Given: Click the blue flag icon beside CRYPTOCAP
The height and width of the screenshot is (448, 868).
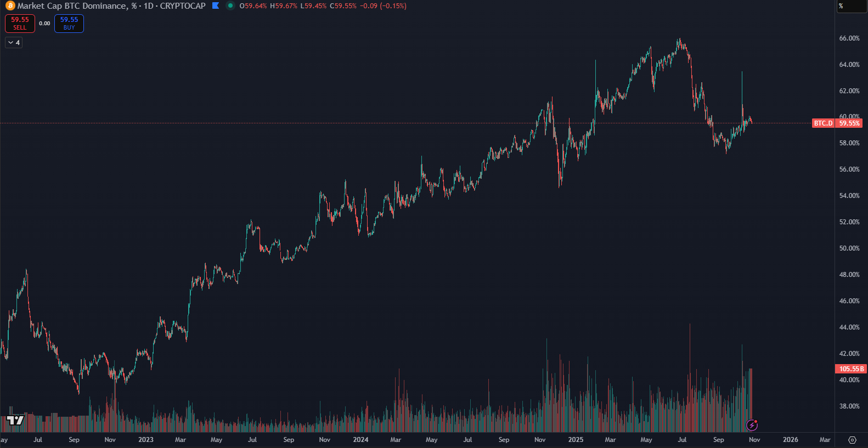Looking at the screenshot, I should click(216, 6).
